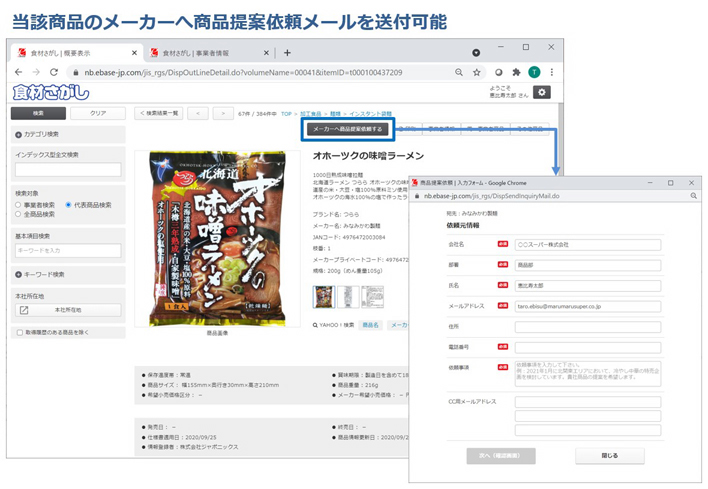This screenshot has width=708, height=489.
Task: Click the circular icon left of the extensions icon
Action: point(498,72)
